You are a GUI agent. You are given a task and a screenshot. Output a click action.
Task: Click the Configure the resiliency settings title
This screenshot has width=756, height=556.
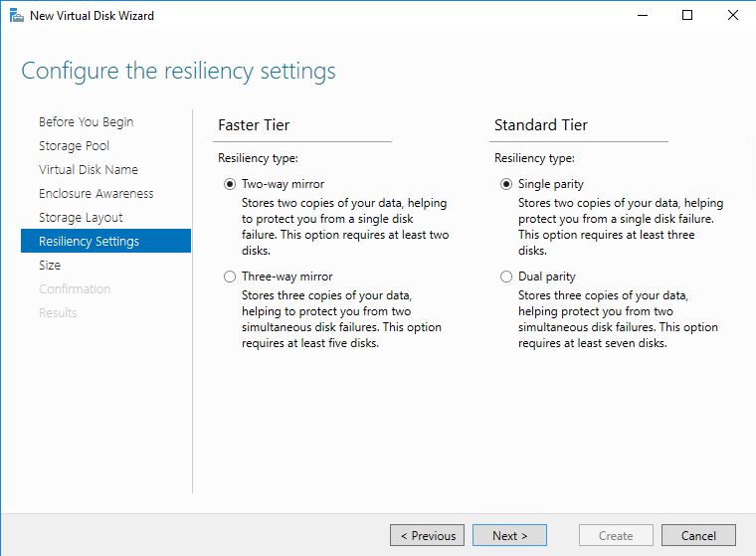pyautogui.click(x=178, y=72)
